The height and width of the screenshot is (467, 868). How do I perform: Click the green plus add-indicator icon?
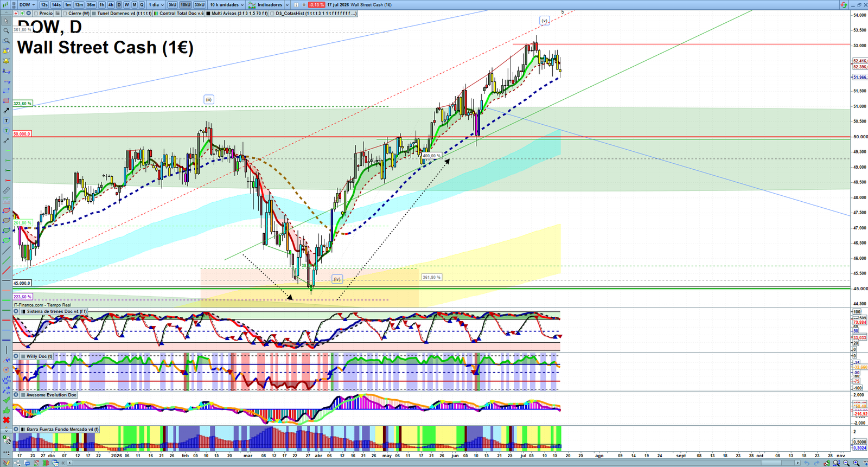[x=22, y=14]
